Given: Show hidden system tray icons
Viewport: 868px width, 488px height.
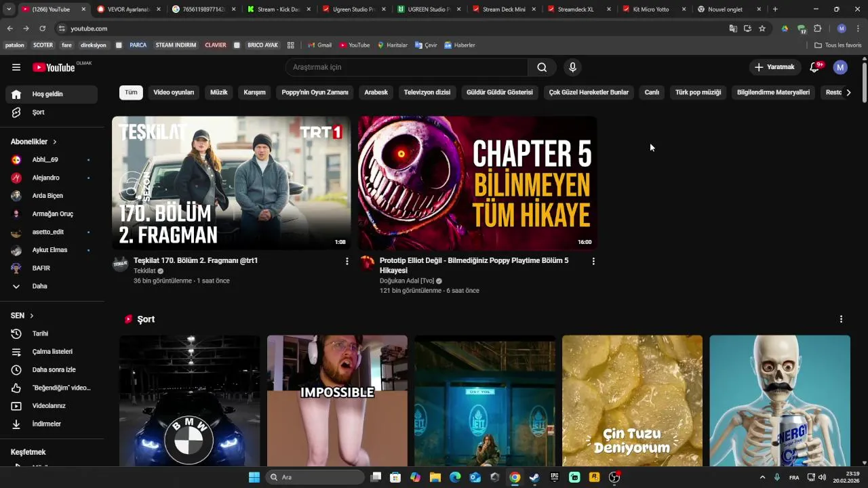Looking at the screenshot, I should (x=762, y=477).
